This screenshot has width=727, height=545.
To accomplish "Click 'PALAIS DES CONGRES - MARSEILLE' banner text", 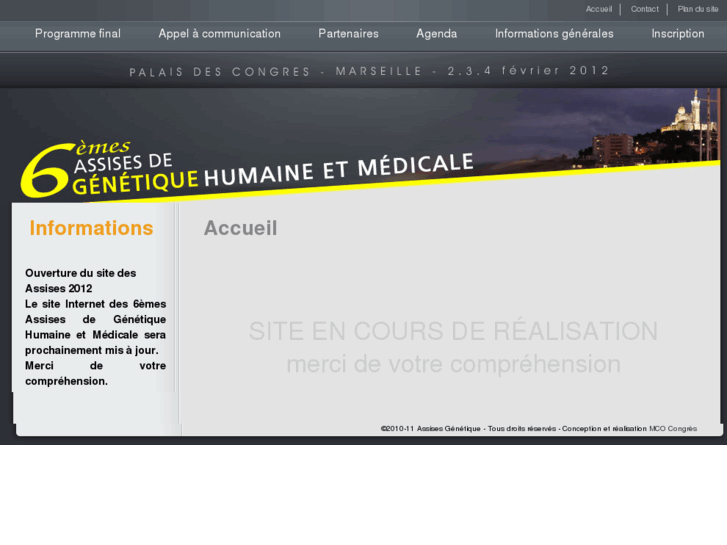I will pyautogui.click(x=275, y=72).
